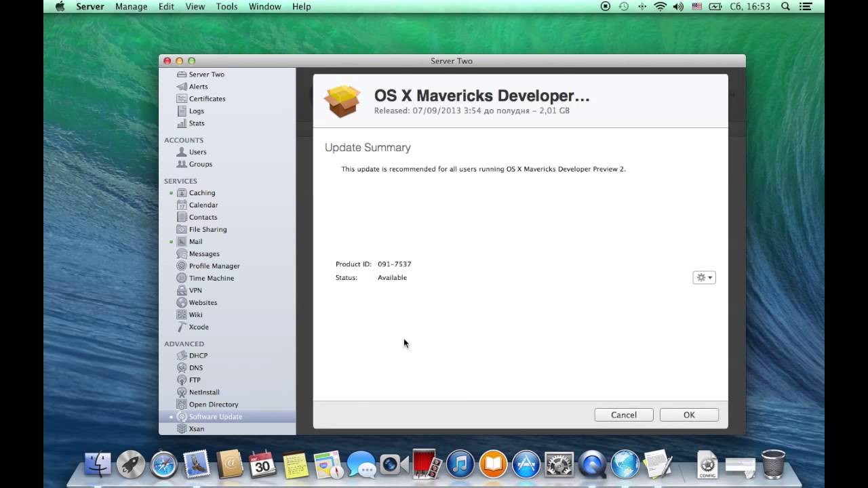Open the Messages service

(197, 253)
